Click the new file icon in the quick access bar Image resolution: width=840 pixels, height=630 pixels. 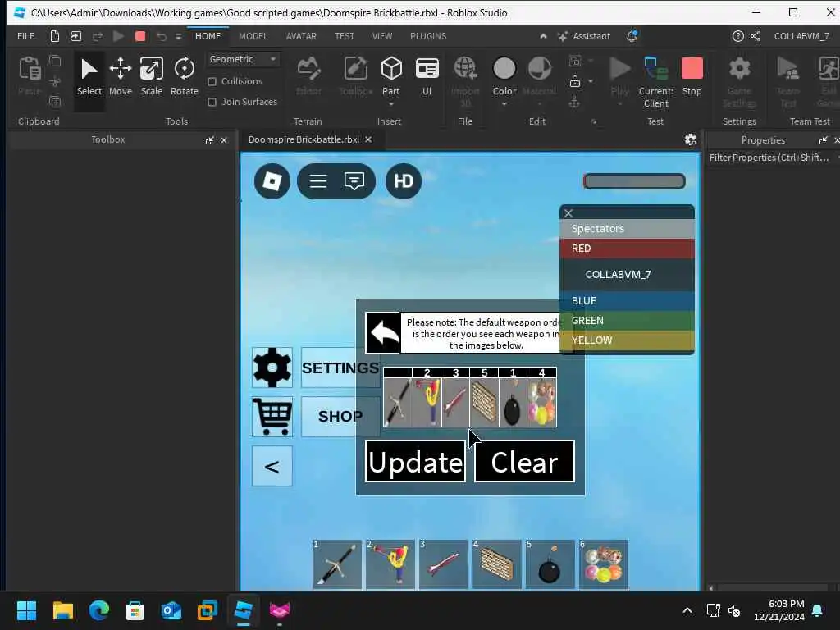pyautogui.click(x=55, y=36)
